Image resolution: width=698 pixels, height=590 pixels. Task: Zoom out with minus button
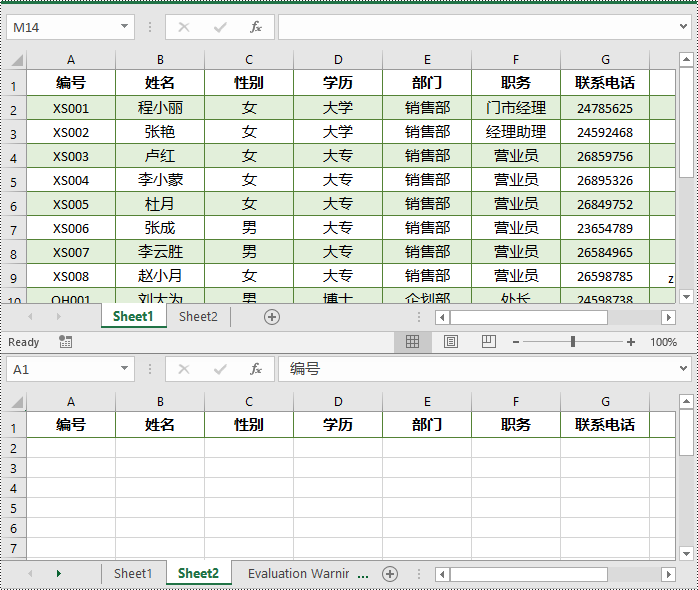pyautogui.click(x=516, y=342)
